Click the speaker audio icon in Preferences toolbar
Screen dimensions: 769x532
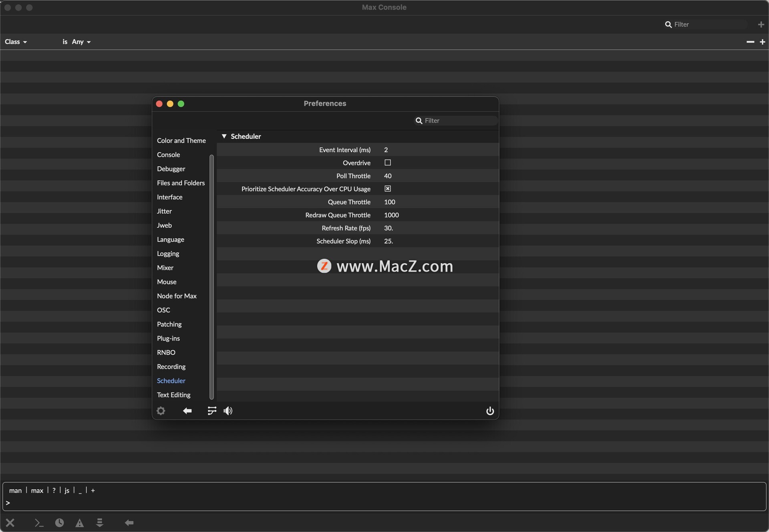(228, 411)
